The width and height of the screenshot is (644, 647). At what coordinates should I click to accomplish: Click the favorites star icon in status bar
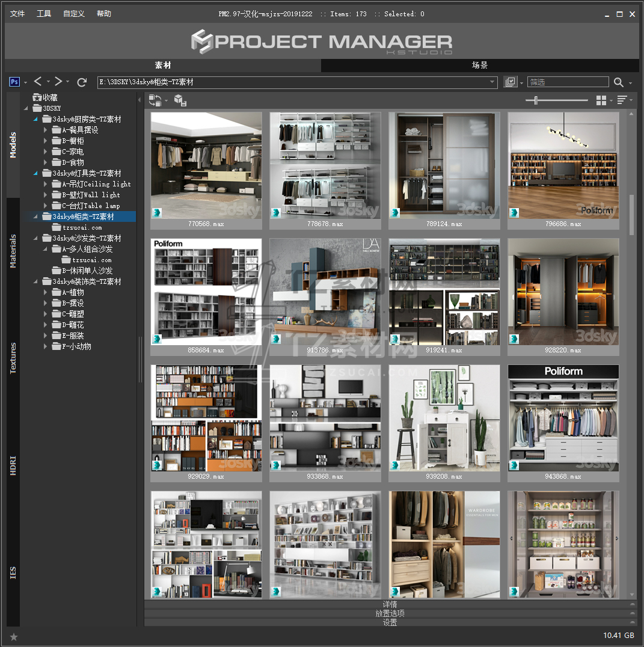(14, 636)
